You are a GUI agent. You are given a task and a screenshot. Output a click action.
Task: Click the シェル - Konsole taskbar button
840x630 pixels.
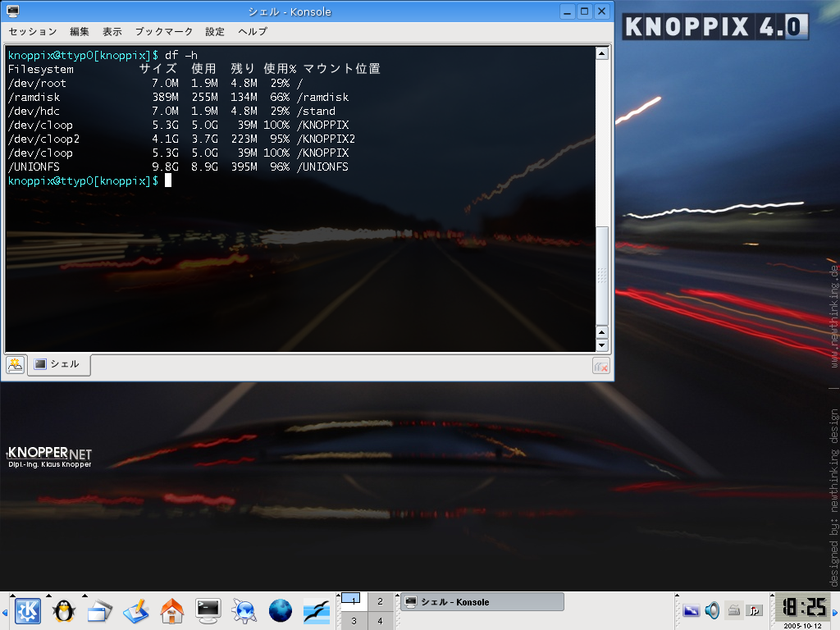point(482,601)
